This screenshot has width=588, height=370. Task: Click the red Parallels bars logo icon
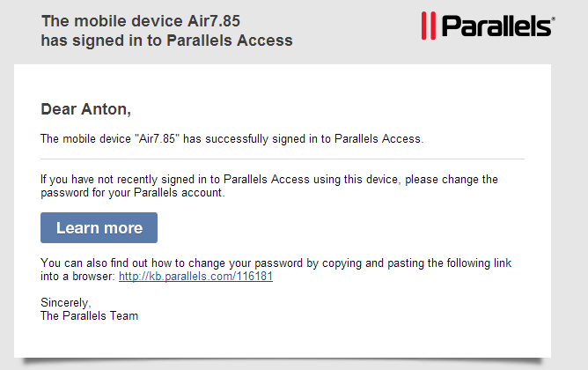(x=428, y=26)
